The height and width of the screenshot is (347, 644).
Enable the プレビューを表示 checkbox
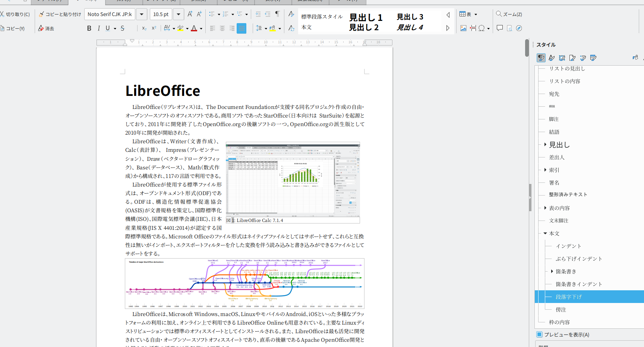point(539,334)
